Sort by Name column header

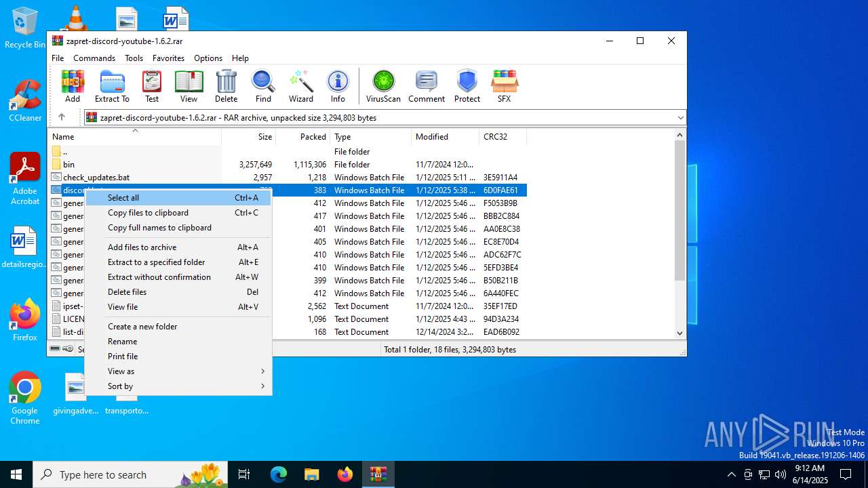click(135, 136)
